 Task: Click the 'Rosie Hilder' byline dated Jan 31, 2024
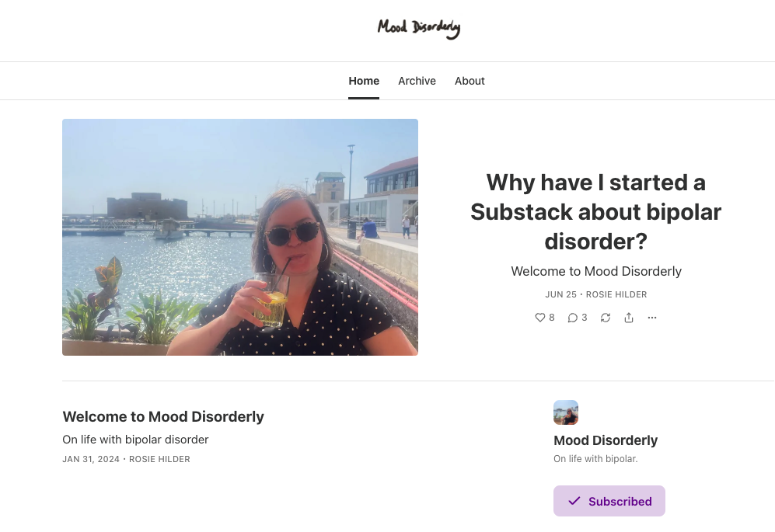coord(159,459)
